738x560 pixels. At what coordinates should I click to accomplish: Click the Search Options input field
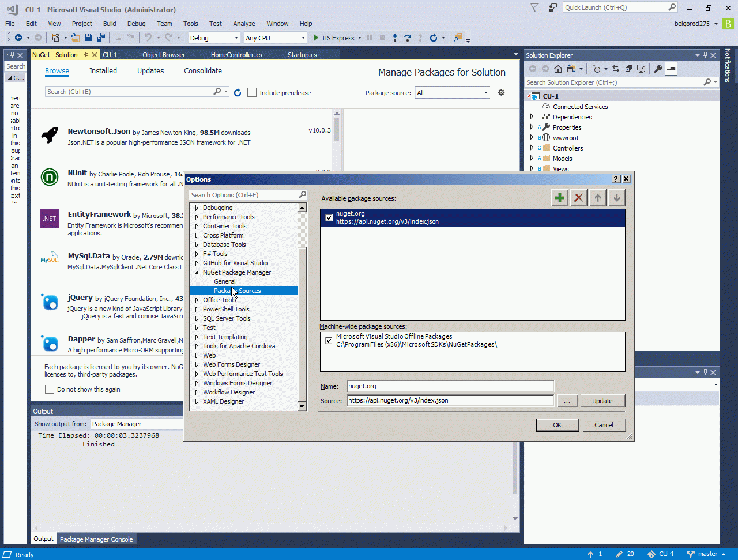click(248, 195)
